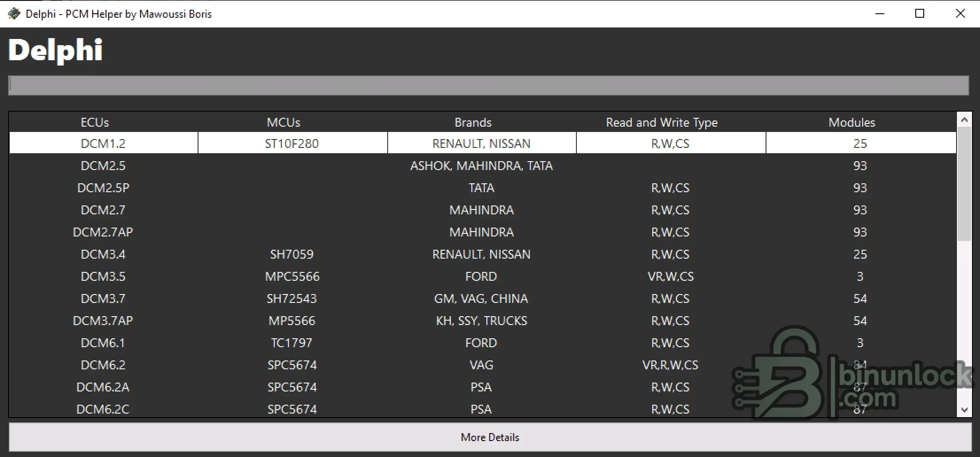980x457 pixels.
Task: Click SPC5674 in the DCM6.2A row
Action: [292, 387]
